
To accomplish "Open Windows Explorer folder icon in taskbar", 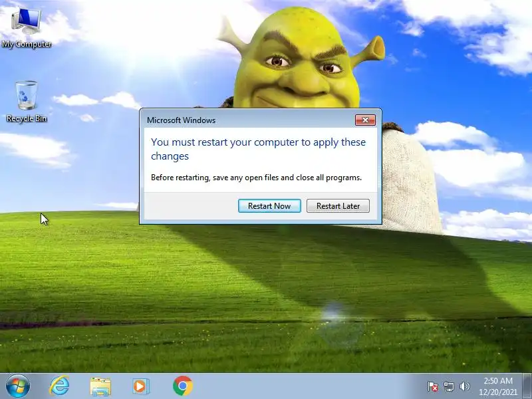I will click(x=100, y=386).
